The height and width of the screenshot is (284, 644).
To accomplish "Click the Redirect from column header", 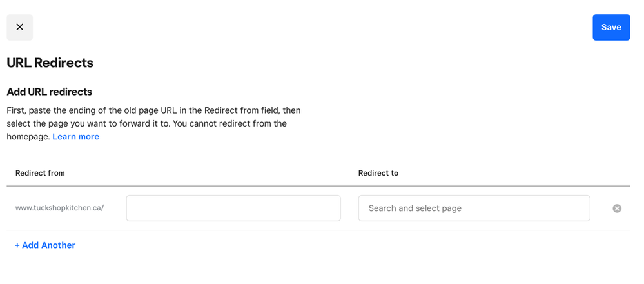I will coord(40,173).
